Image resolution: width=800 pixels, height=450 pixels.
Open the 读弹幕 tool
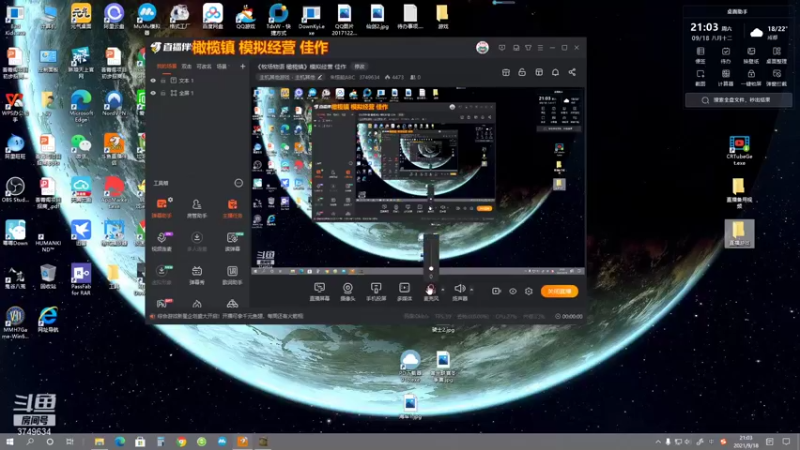(232, 241)
